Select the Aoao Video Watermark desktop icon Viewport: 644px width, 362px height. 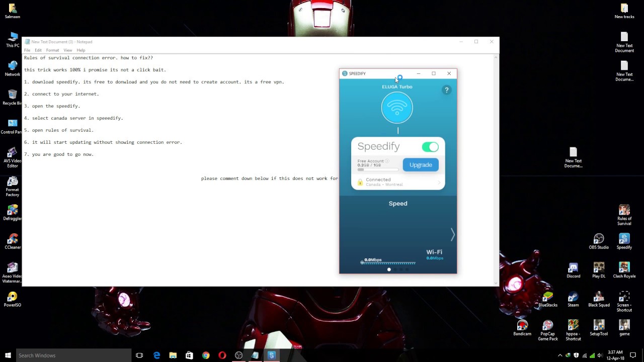[13, 273]
